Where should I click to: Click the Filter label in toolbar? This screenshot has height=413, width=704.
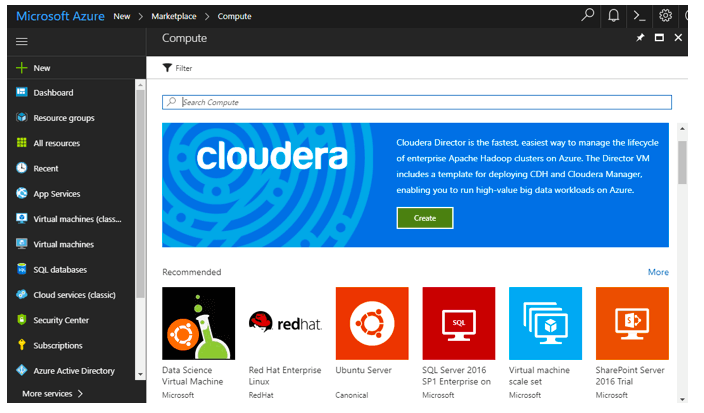coord(184,68)
